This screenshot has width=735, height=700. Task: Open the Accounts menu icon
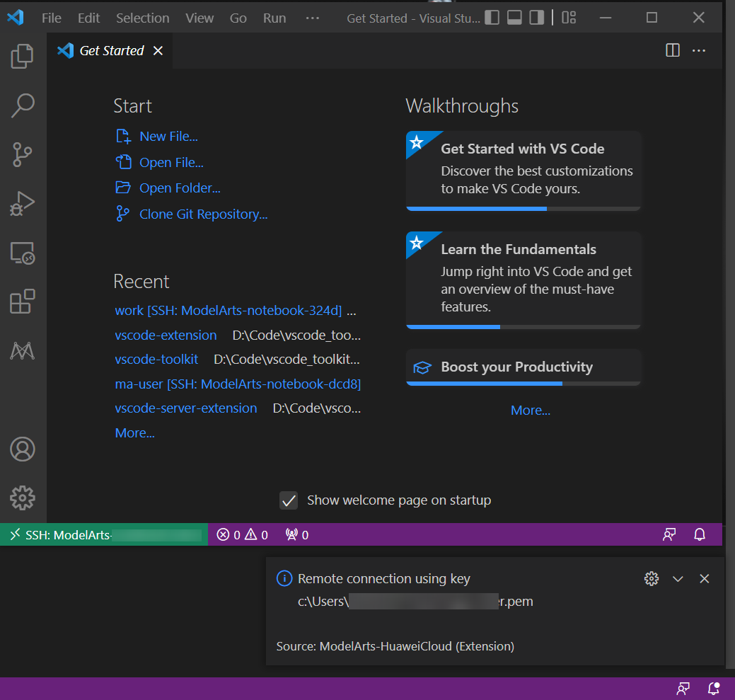coord(22,449)
